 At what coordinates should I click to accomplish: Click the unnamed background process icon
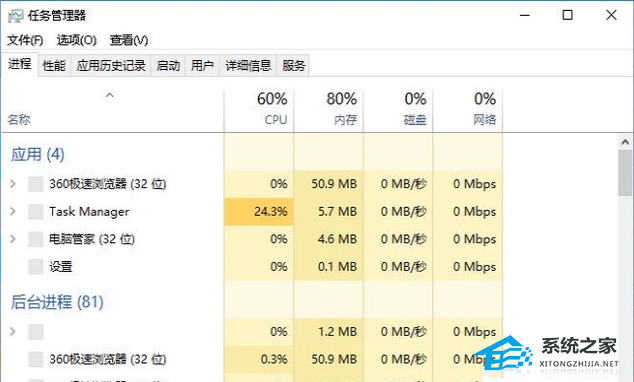click(36, 332)
